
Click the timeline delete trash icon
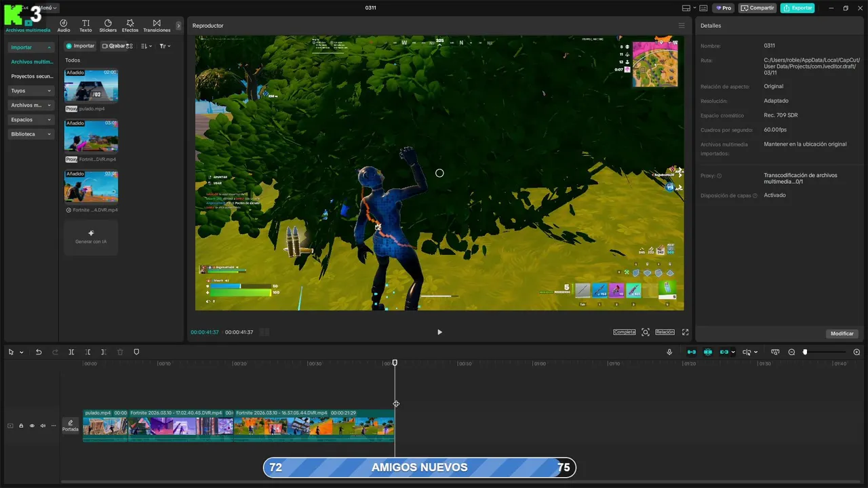click(120, 352)
